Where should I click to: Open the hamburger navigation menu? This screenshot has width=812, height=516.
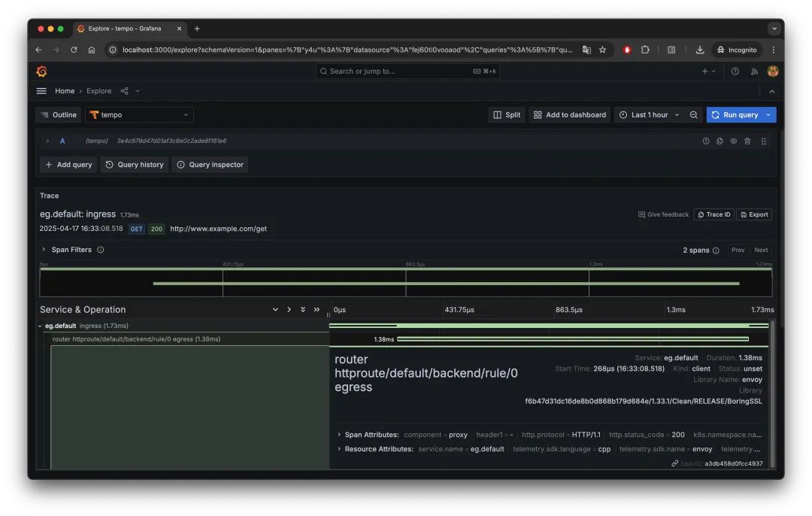point(41,91)
